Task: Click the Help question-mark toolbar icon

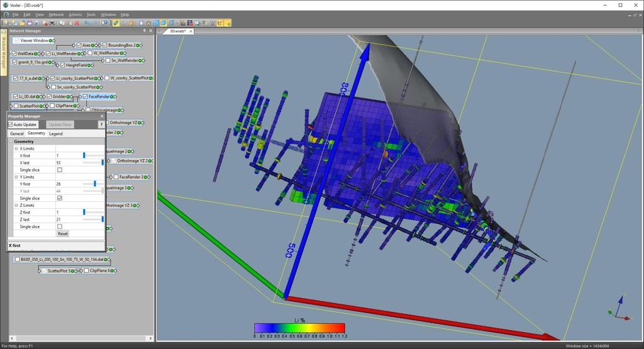Action: (x=105, y=23)
